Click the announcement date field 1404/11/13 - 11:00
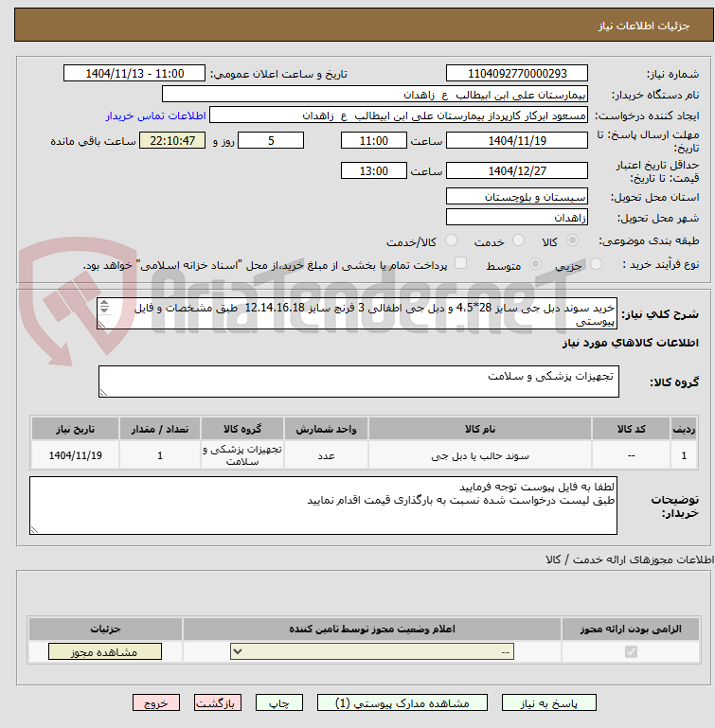This screenshot has width=715, height=728. [134, 73]
